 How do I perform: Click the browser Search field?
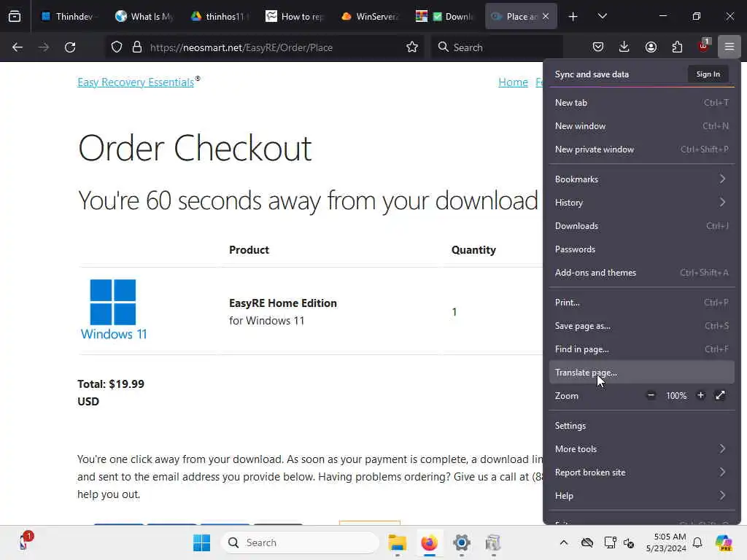(497, 47)
